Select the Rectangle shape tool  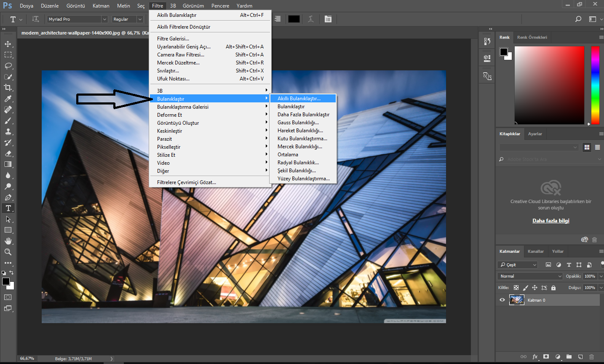point(8,230)
